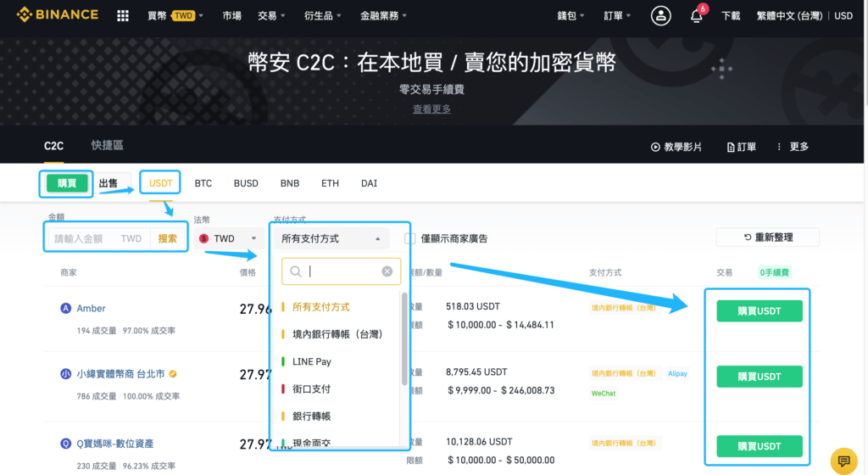868x475 pixels.
Task: Select 街口支付 payment option
Action: coord(311,388)
